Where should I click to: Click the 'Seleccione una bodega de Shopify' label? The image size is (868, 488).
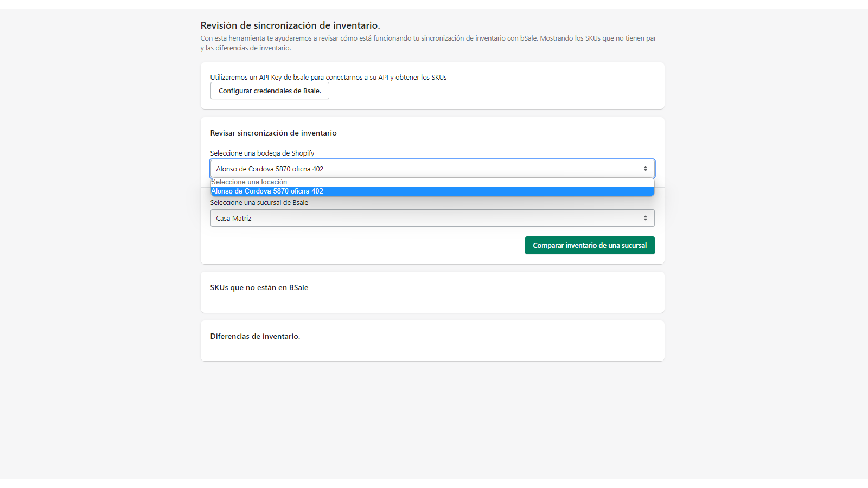(x=262, y=153)
